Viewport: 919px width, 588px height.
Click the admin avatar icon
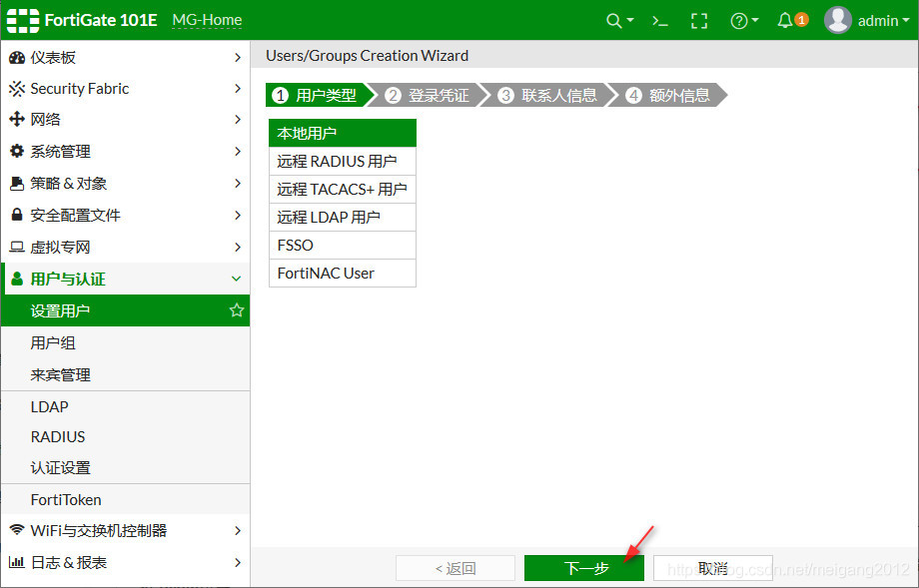(x=837, y=21)
